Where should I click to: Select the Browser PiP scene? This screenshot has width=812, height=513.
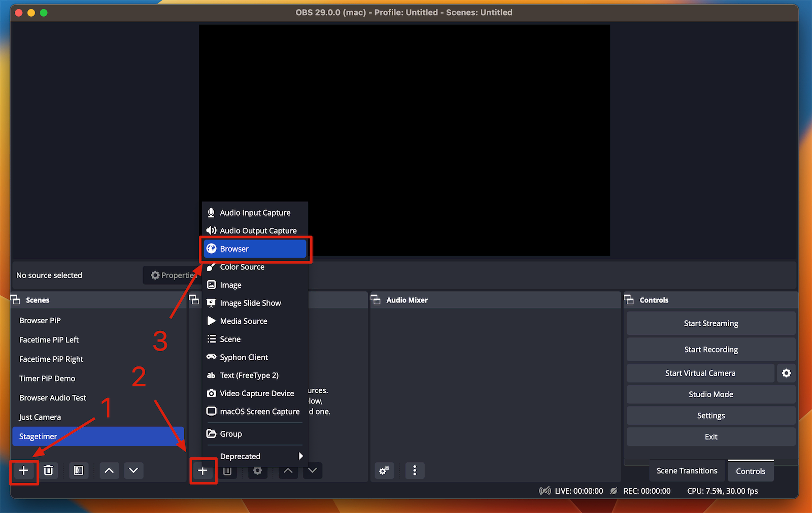[x=40, y=320]
